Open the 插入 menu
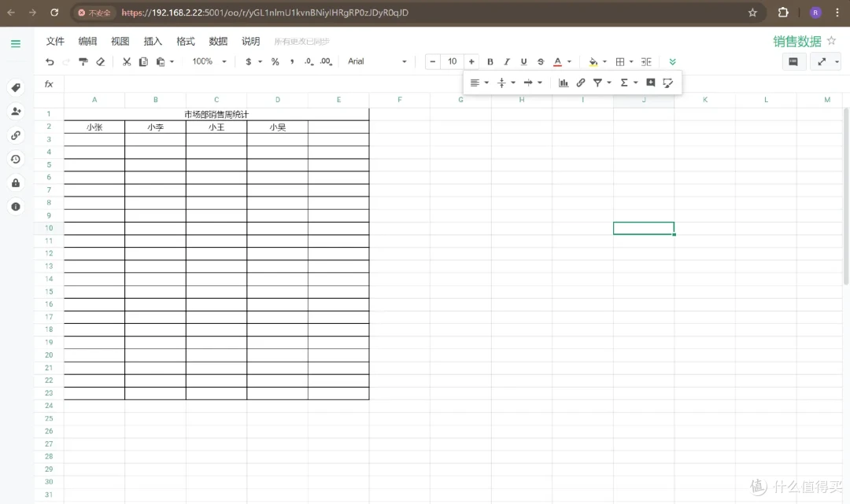The height and width of the screenshot is (504, 850). click(153, 41)
